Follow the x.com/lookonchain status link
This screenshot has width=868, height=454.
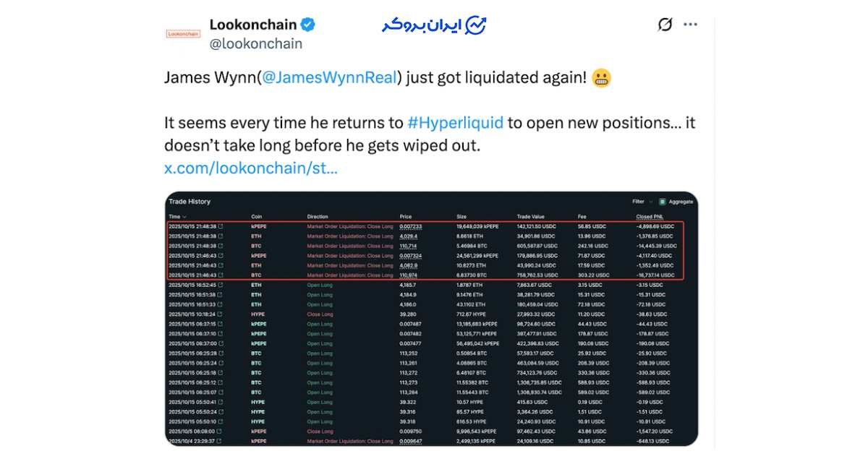click(251, 168)
